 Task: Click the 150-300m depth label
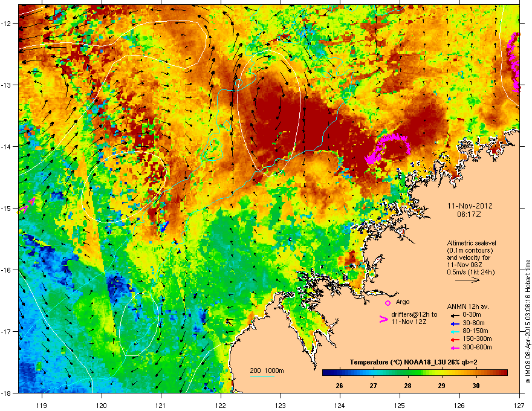(x=477, y=338)
